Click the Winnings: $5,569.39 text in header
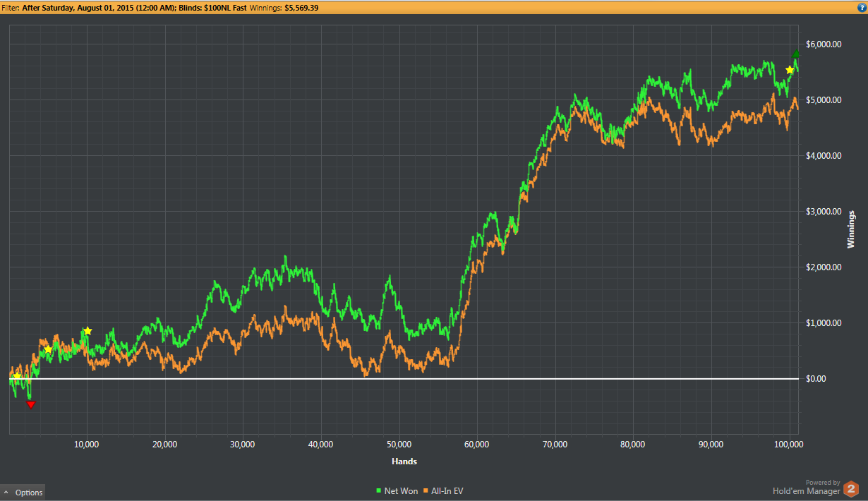The height and width of the screenshot is (501, 868). pyautogui.click(x=284, y=7)
